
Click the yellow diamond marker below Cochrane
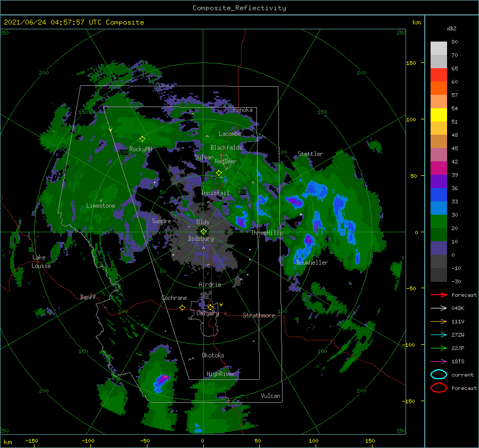183,307
